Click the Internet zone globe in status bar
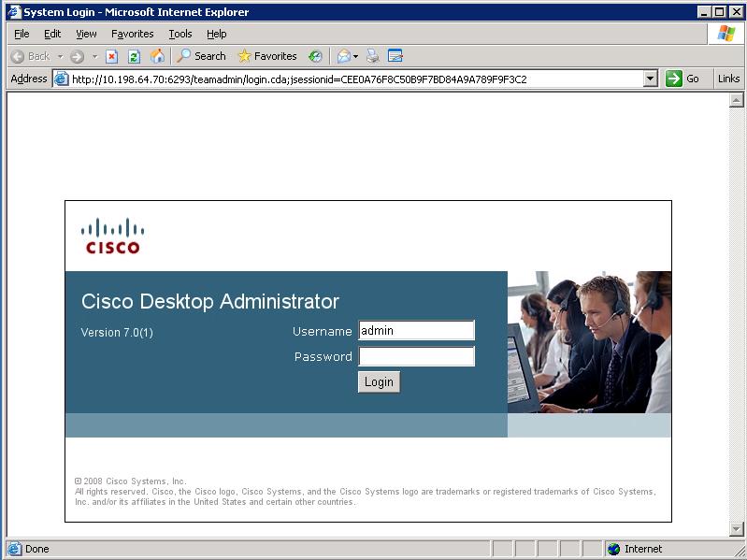Screen dimensions: 747x560 point(613,549)
